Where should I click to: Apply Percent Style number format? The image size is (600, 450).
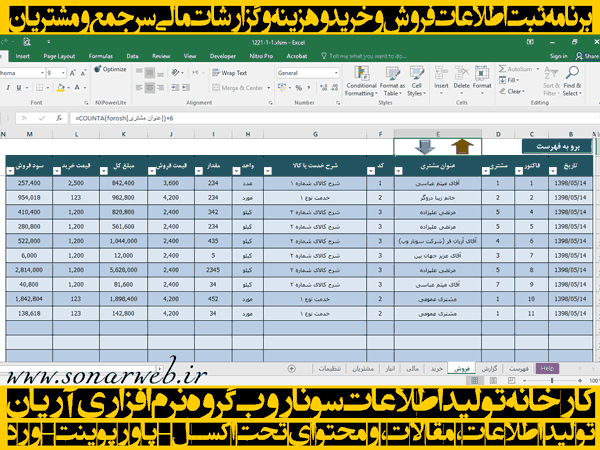(298, 88)
